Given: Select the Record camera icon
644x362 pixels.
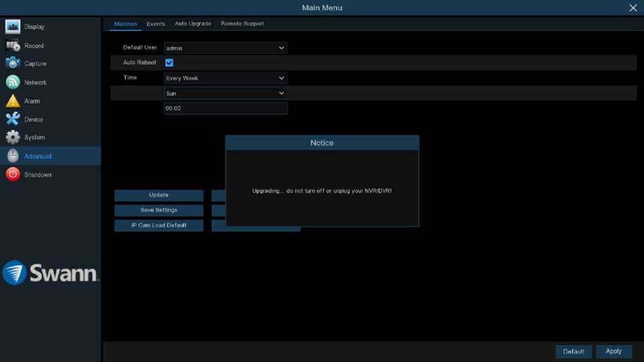Looking at the screenshot, I should pyautogui.click(x=13, y=46).
